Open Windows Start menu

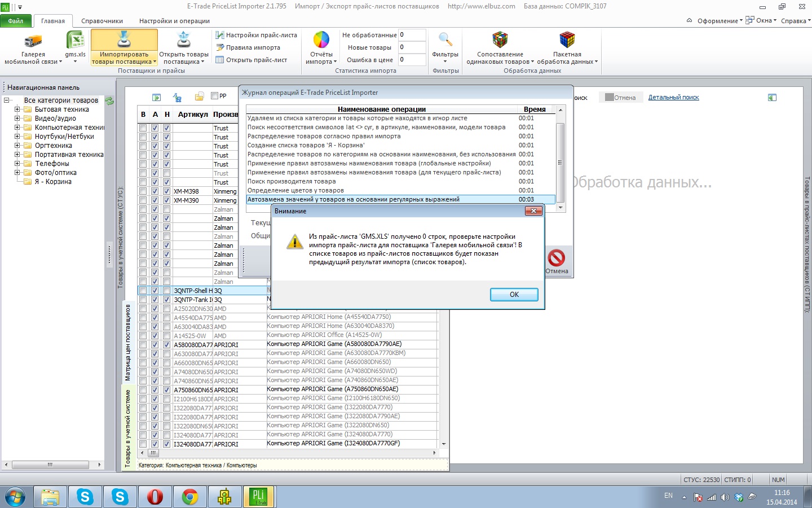click(x=15, y=497)
